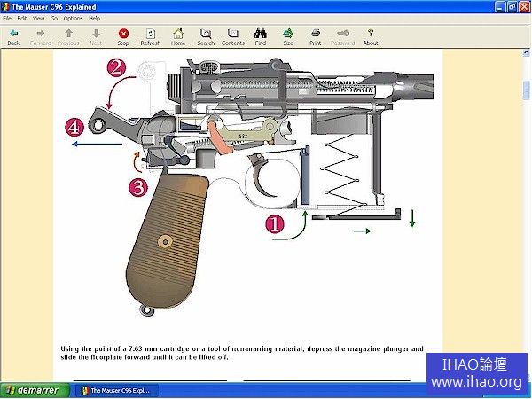Open the Options menu
This screenshot has width=532, height=399.
(x=74, y=19)
